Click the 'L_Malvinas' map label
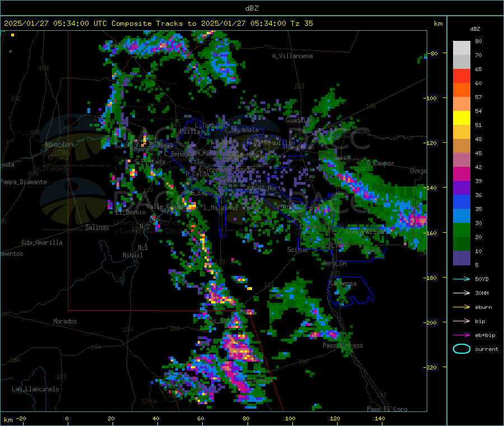Image resolution: width=504 pixels, height=426 pixels. tap(221, 208)
